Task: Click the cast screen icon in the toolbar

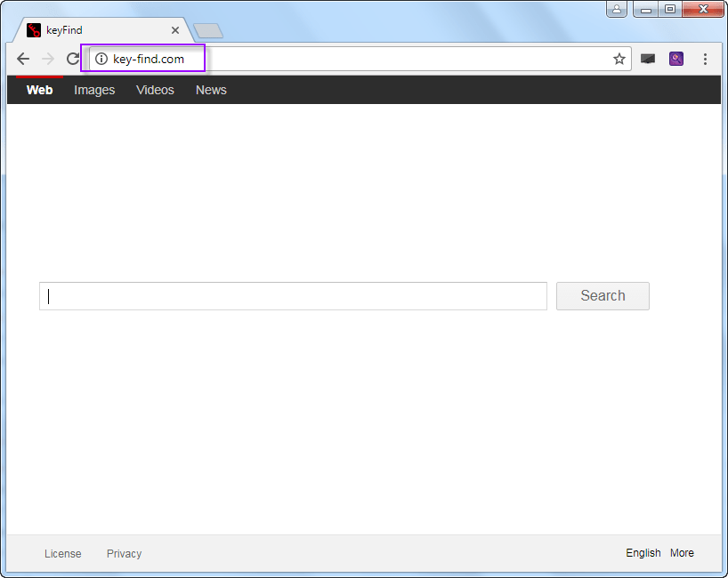Action: point(648,59)
